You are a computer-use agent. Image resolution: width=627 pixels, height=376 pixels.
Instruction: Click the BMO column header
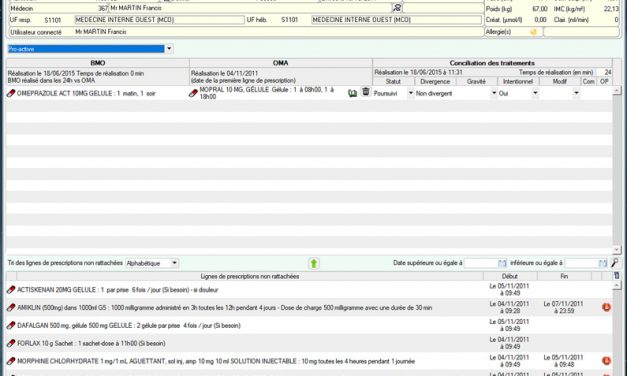pyautogui.click(x=98, y=63)
